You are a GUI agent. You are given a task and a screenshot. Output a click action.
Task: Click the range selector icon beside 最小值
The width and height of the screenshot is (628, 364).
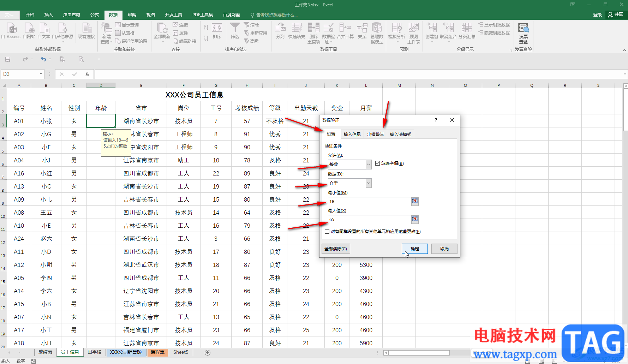pos(415,201)
